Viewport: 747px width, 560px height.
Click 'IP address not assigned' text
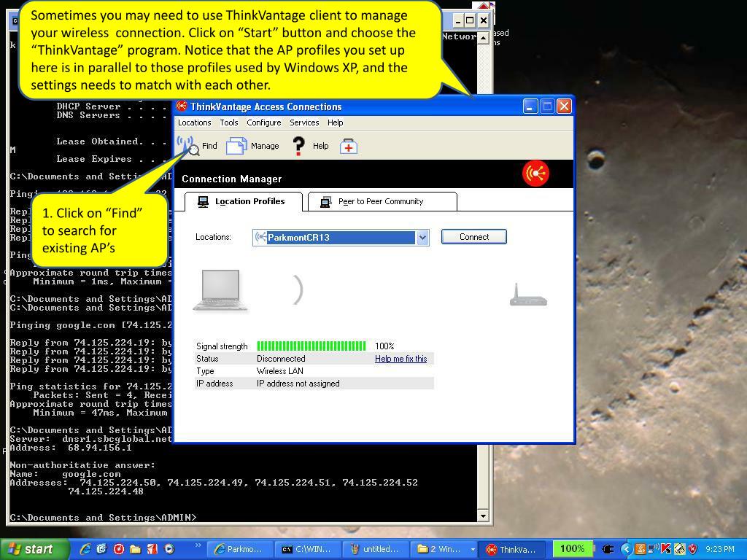[x=298, y=384]
